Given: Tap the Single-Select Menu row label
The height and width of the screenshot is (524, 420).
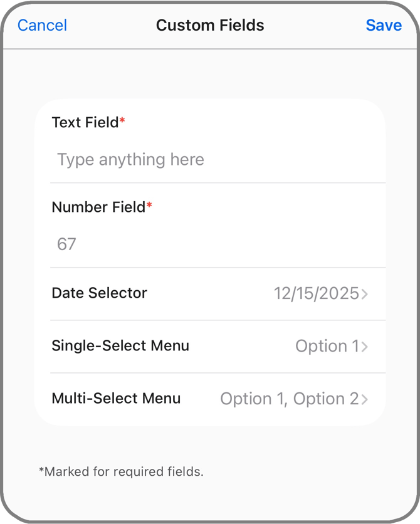Looking at the screenshot, I should pos(120,345).
